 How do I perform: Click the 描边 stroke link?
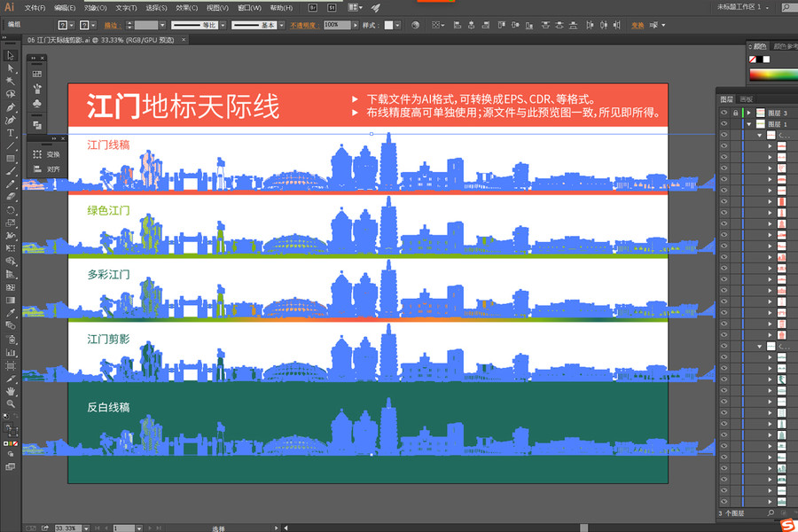point(111,25)
